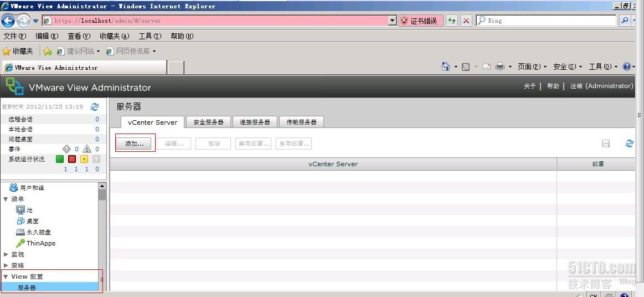Click the green system health status square
Image resolution: width=644 pixels, height=297 pixels.
click(60, 159)
